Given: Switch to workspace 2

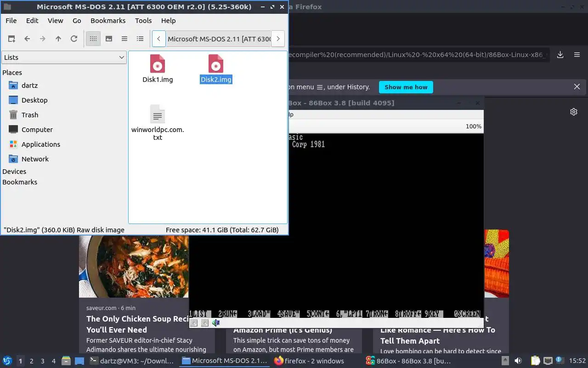Looking at the screenshot, I should tap(31, 361).
